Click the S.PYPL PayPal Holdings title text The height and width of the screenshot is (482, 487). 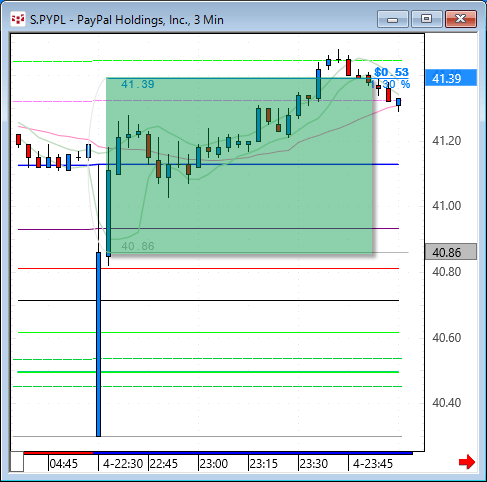pyautogui.click(x=127, y=20)
